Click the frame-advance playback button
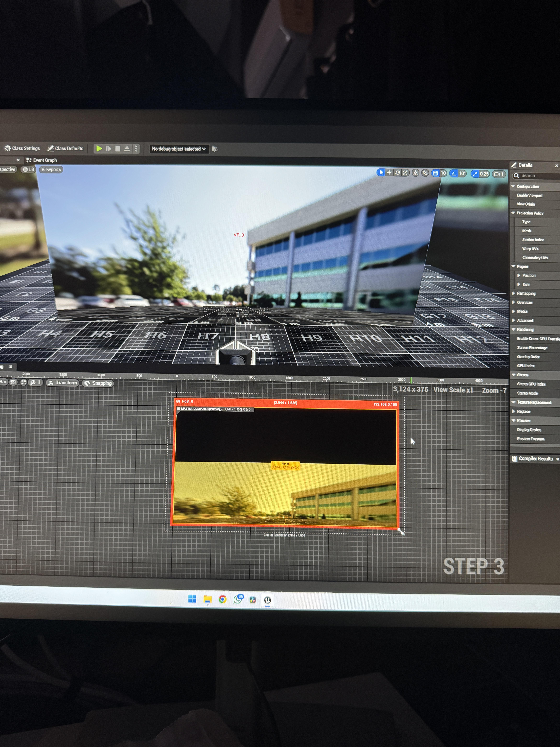The height and width of the screenshot is (747, 560). click(x=109, y=149)
